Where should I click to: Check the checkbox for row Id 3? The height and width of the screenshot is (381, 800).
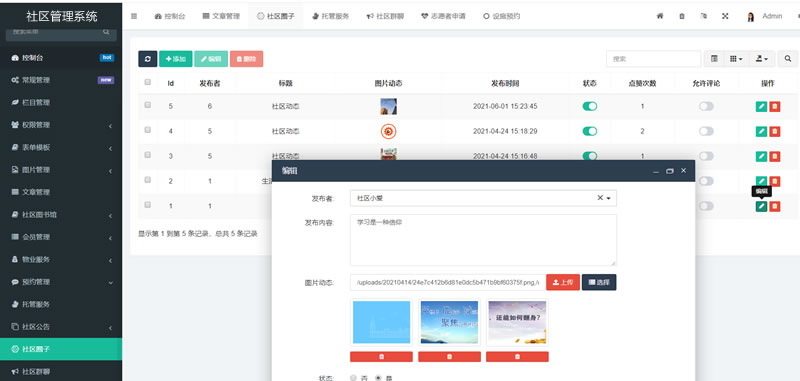pos(148,155)
